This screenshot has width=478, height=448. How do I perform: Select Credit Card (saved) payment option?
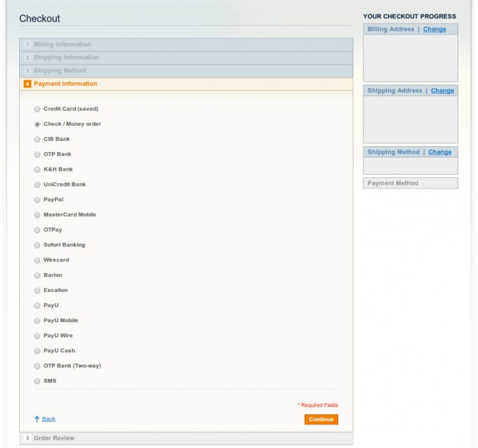click(37, 109)
